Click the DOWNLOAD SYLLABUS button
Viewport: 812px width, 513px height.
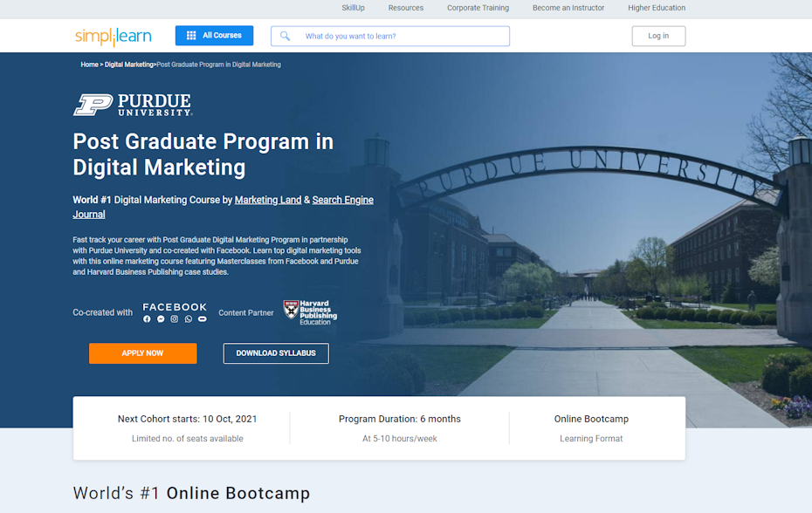[x=276, y=353]
